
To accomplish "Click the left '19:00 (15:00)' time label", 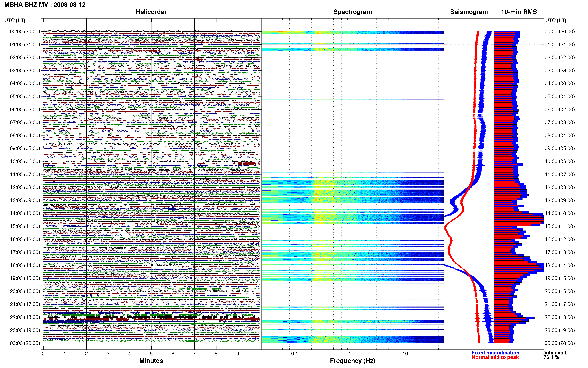I will tap(25, 278).
